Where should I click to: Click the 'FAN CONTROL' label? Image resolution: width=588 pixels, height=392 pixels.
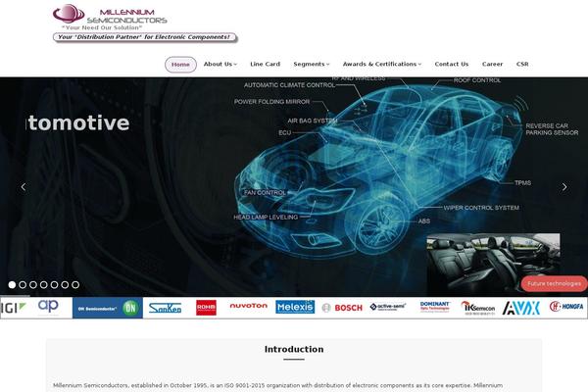coord(265,193)
